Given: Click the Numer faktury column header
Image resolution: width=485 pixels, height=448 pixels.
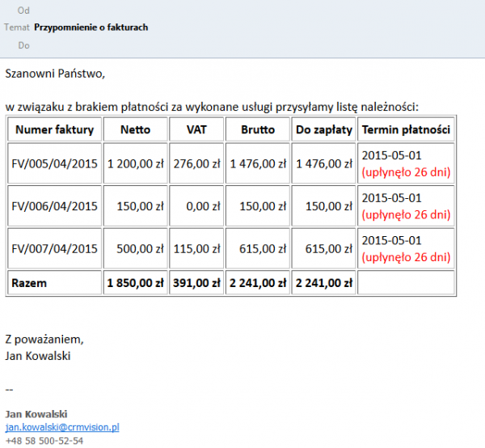Looking at the screenshot, I should (54, 129).
